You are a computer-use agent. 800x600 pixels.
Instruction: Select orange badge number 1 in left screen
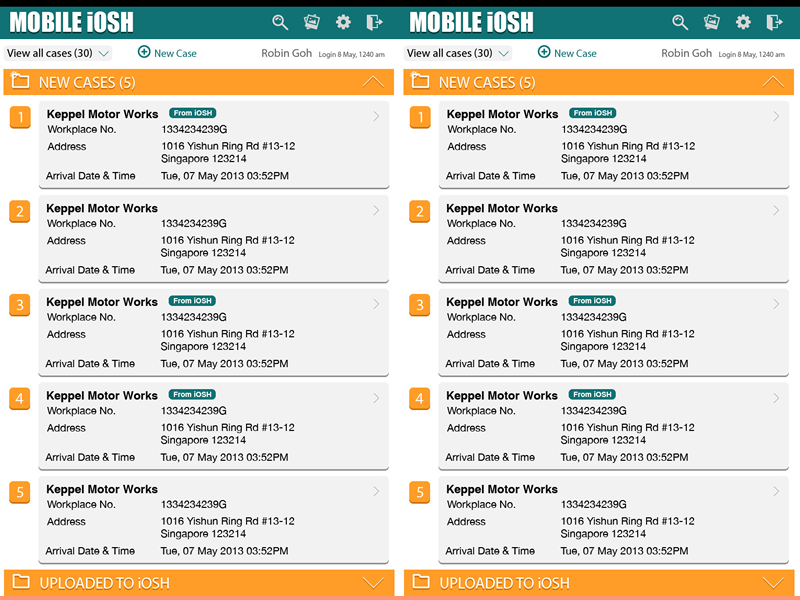20,117
